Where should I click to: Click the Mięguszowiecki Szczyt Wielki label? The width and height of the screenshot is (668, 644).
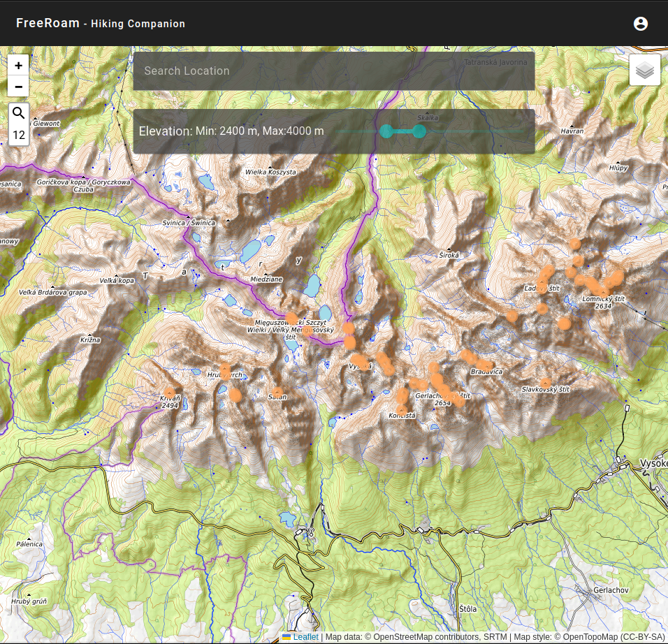[291, 330]
